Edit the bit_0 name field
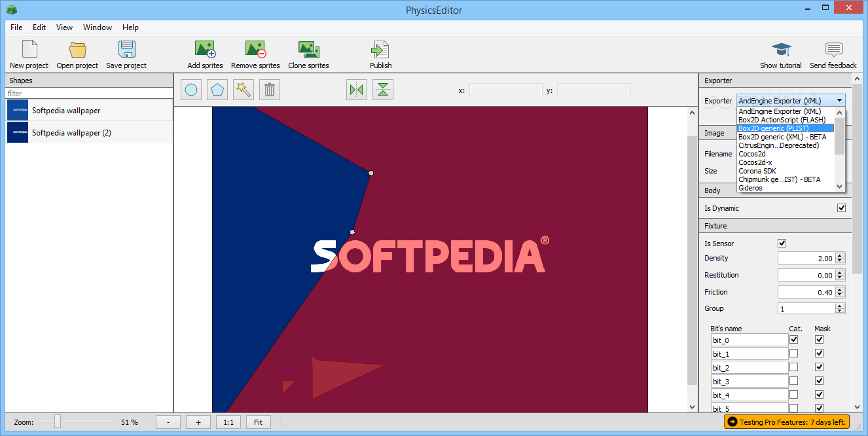Viewport: 868px width, 436px height. [750, 340]
